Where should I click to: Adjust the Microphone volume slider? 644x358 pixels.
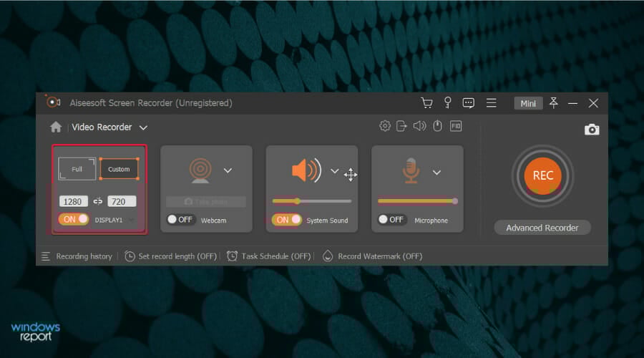(417, 201)
